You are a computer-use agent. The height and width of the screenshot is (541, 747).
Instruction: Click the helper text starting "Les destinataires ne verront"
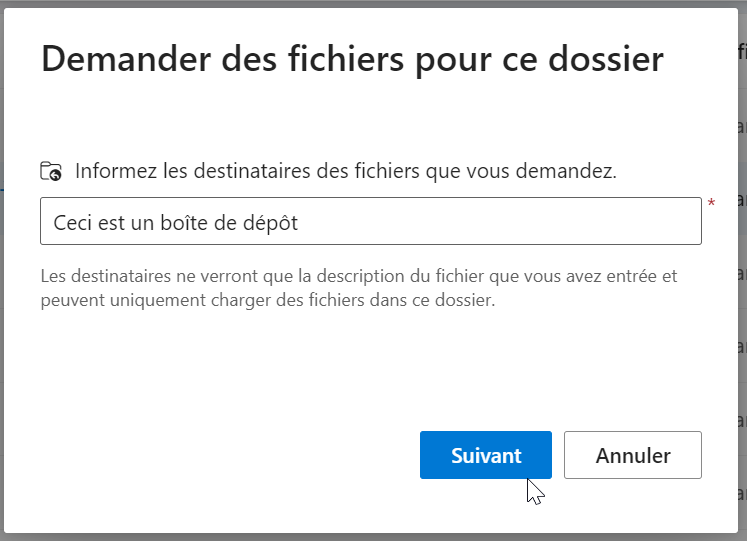pyautogui.click(x=359, y=275)
